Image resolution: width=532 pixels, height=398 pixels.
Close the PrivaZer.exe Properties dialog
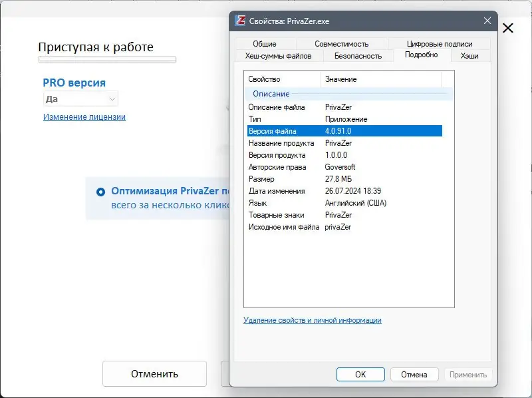[x=487, y=21]
